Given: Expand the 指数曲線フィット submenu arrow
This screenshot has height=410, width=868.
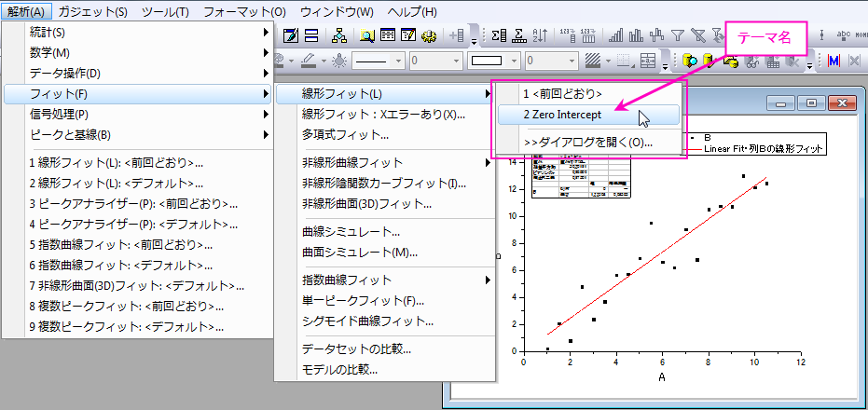Looking at the screenshot, I should coord(488,280).
